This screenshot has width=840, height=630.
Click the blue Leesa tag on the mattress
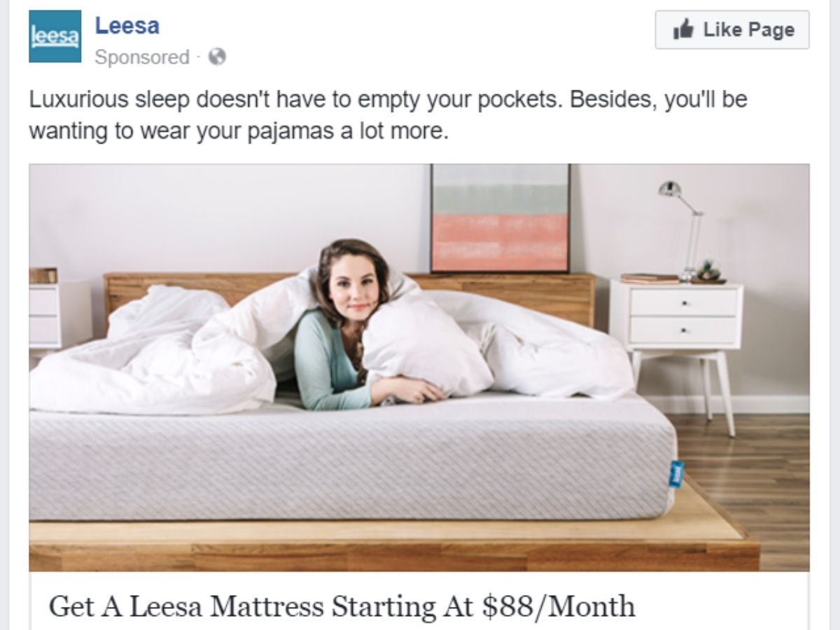676,472
